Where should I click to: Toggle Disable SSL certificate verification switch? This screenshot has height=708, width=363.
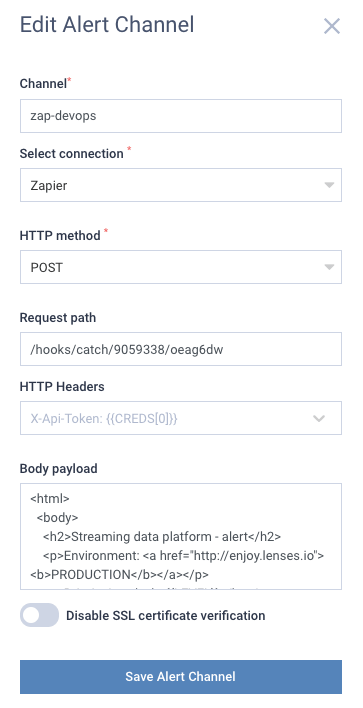pyautogui.click(x=39, y=615)
